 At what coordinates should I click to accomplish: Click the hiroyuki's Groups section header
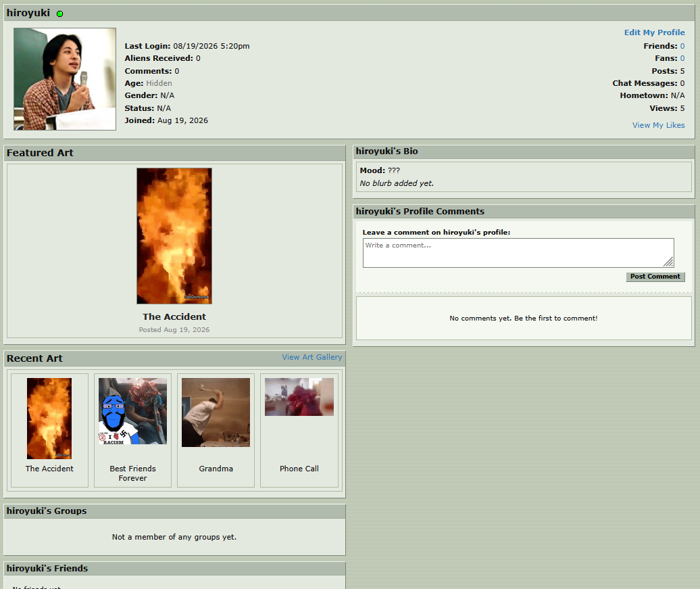tap(174, 511)
